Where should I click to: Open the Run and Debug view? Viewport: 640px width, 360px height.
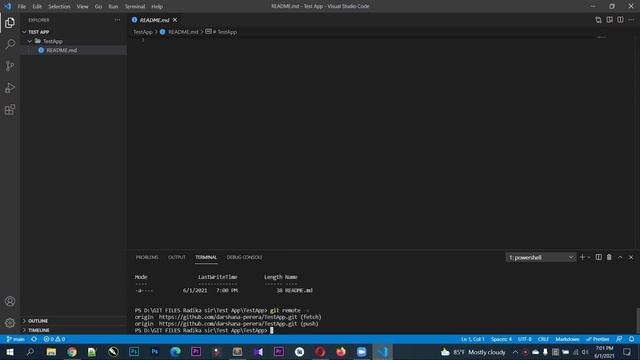[10, 87]
